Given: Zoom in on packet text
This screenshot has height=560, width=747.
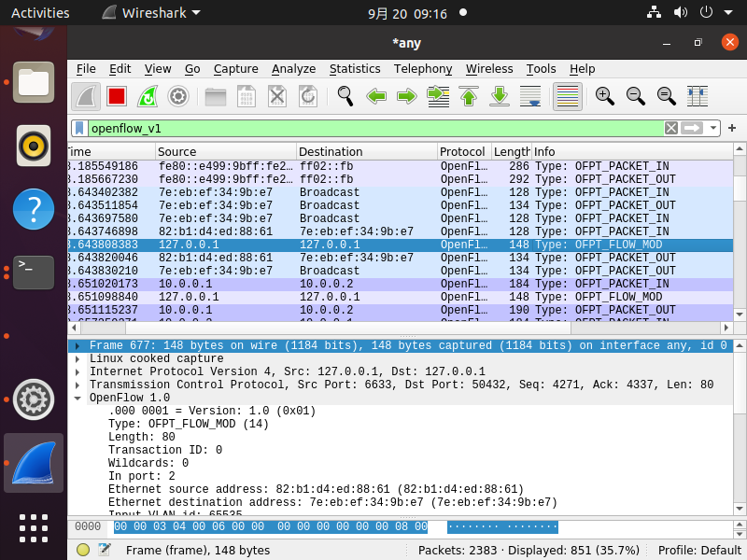Looking at the screenshot, I should (604, 97).
